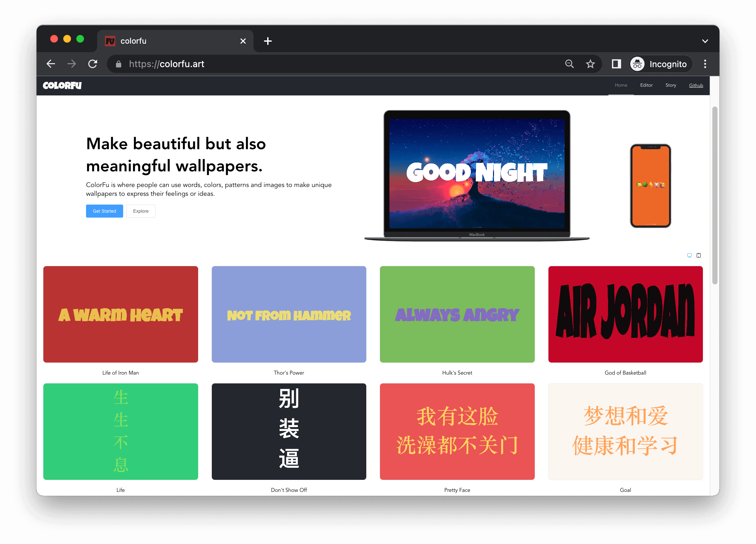Open a new tab with plus icon

[268, 41]
